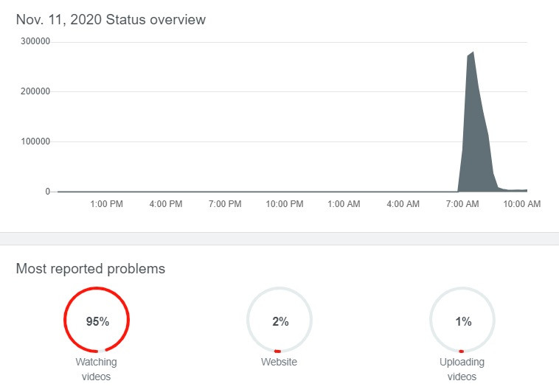Image resolution: width=559 pixels, height=392 pixels.
Task: Click the 4:00 AM time label
Action: pos(403,204)
